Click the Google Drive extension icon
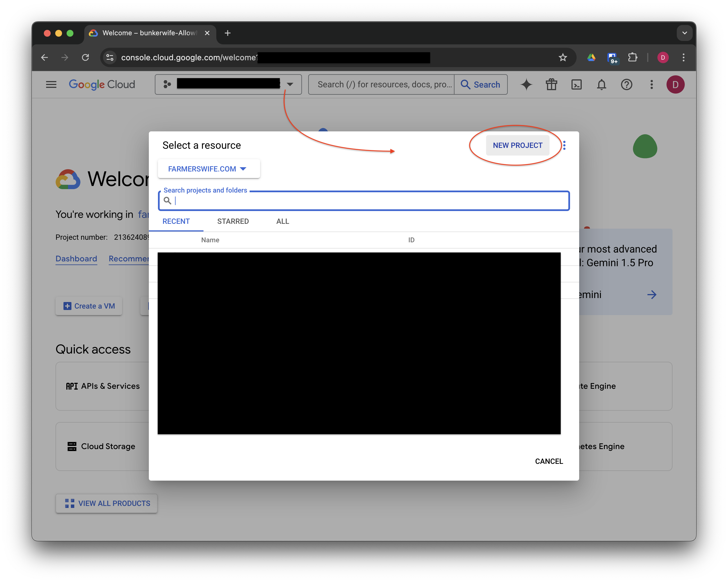Screen dimensions: 728x583 [x=591, y=58]
